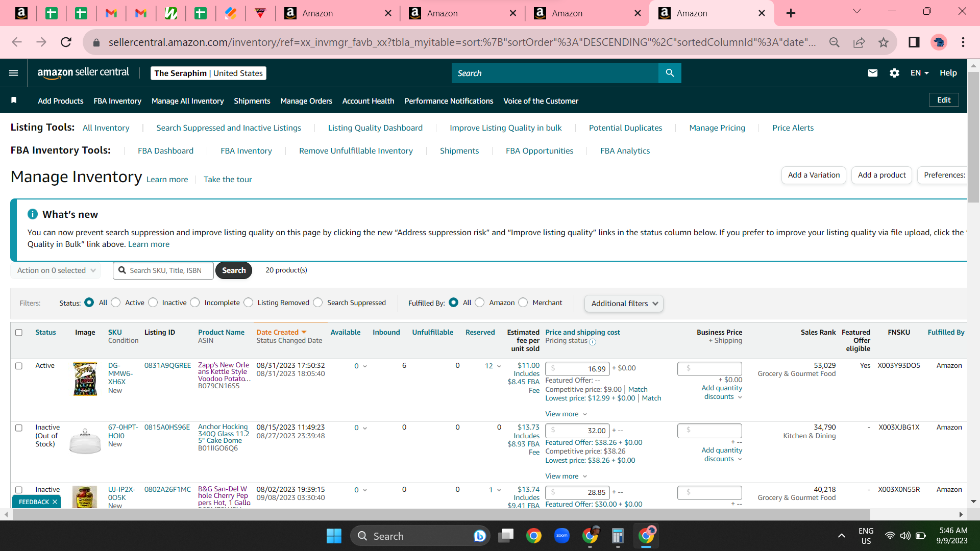Image resolution: width=980 pixels, height=551 pixels.
Task: Open the browser side panel icon
Action: coord(914,42)
